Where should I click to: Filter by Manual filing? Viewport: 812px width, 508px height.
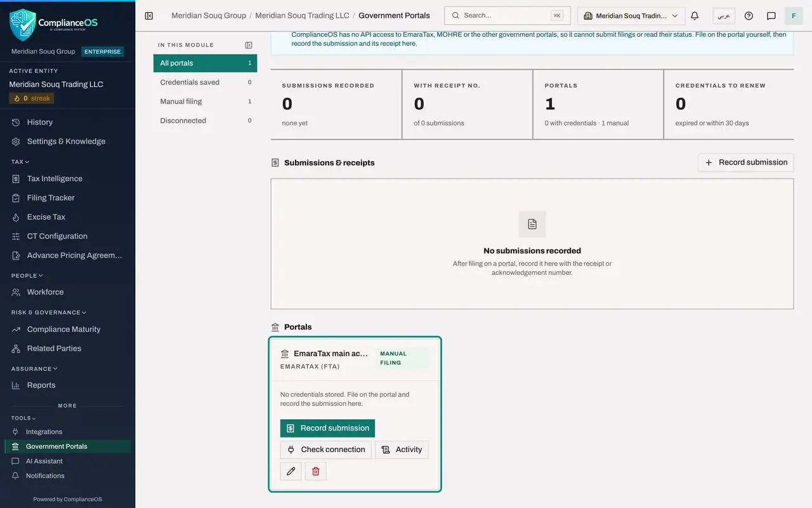pos(205,101)
